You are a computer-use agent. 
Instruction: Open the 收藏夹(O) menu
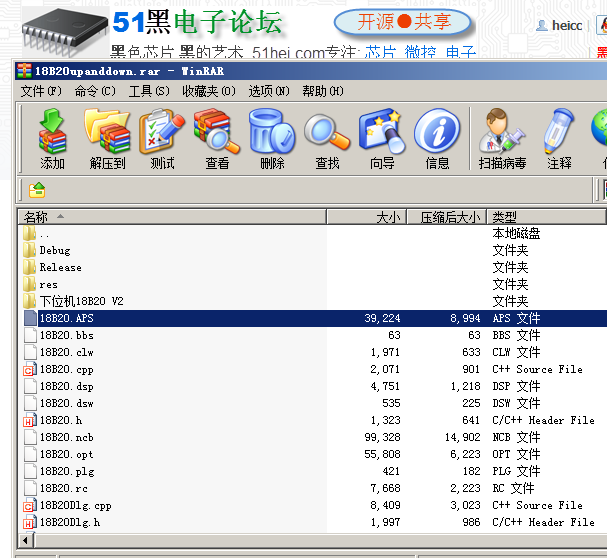pos(209,91)
